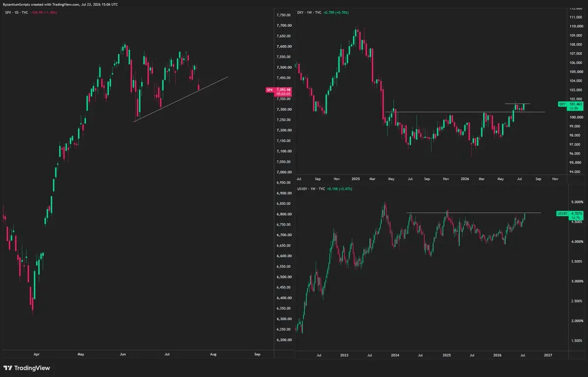Select the 'DXY · 1W · TVC' chart title

pos(310,12)
